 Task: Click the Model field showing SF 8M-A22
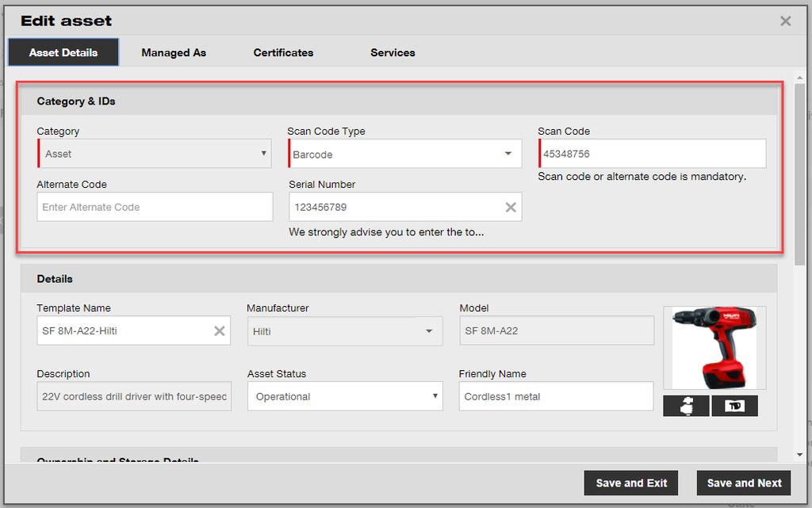click(557, 330)
